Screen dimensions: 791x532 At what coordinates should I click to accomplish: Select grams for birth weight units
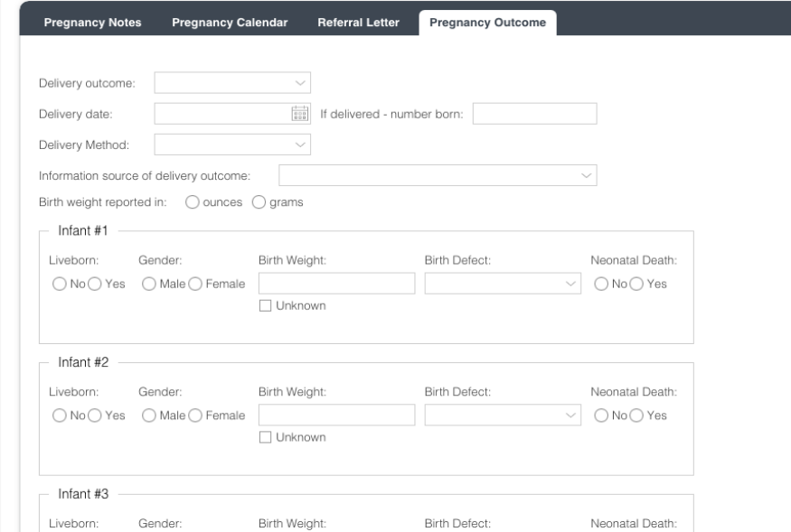[258, 202]
